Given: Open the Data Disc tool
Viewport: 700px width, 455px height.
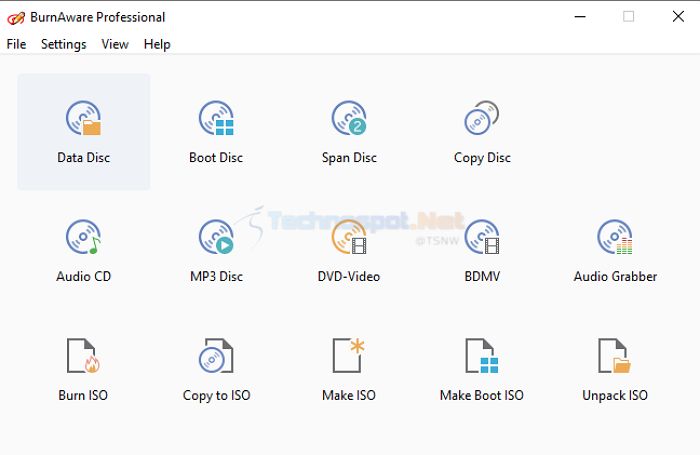Looking at the screenshot, I should [x=83, y=132].
